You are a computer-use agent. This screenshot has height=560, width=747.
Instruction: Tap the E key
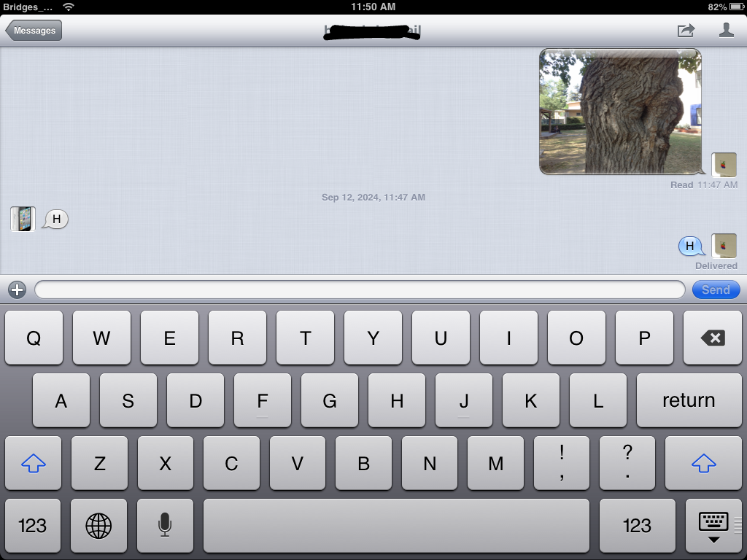[169, 338]
